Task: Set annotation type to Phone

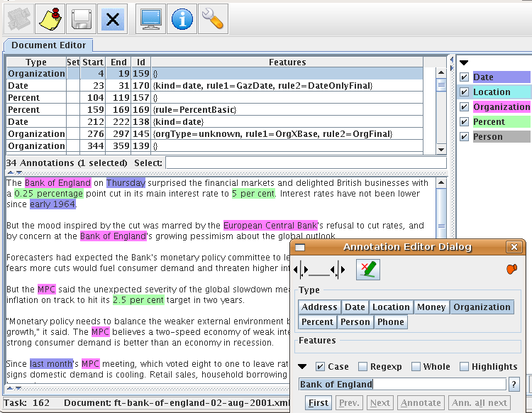Action: (x=391, y=321)
